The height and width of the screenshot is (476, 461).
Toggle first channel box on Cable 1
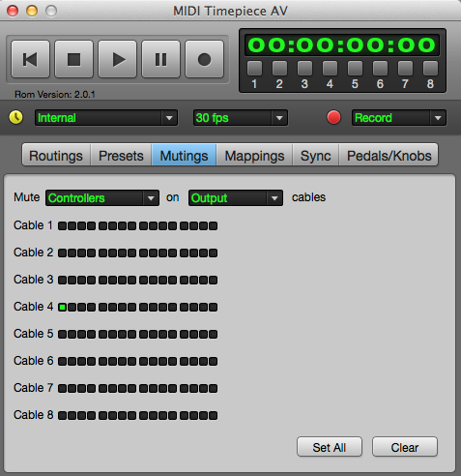[62, 225]
